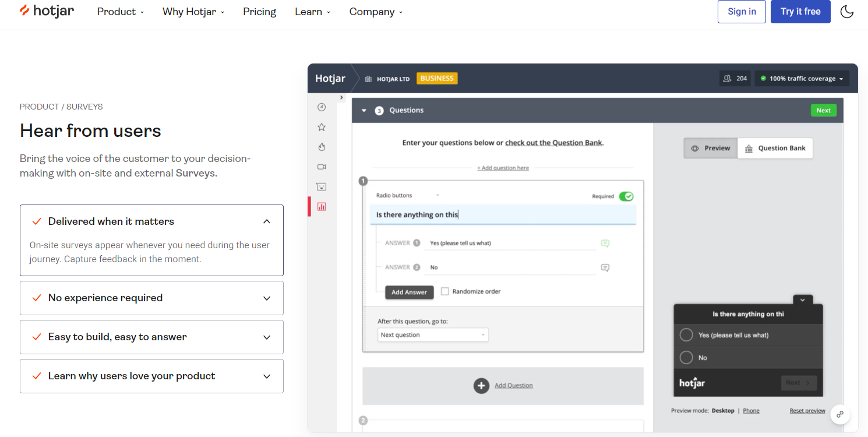Collapse the survey preview widget chevron
The height and width of the screenshot is (437, 868).
802,299
